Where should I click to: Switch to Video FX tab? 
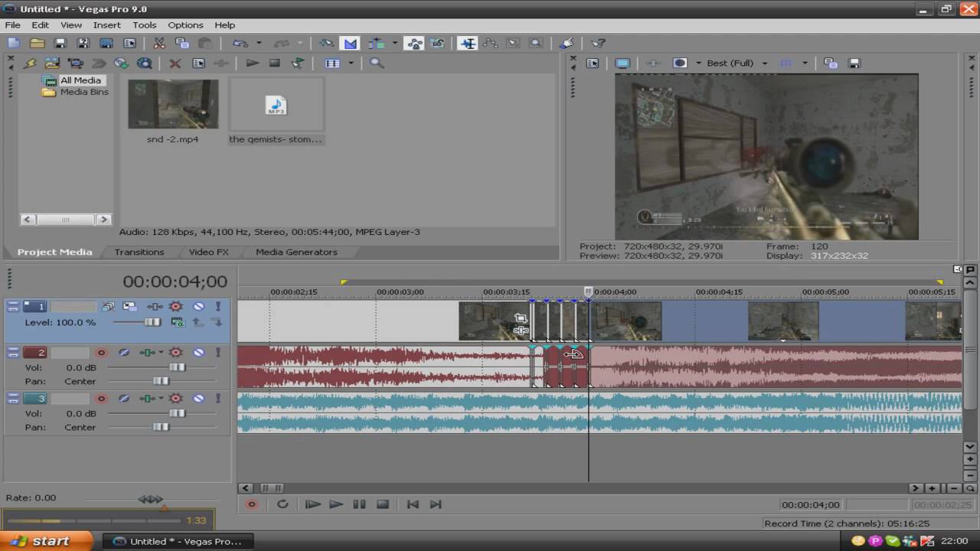209,252
